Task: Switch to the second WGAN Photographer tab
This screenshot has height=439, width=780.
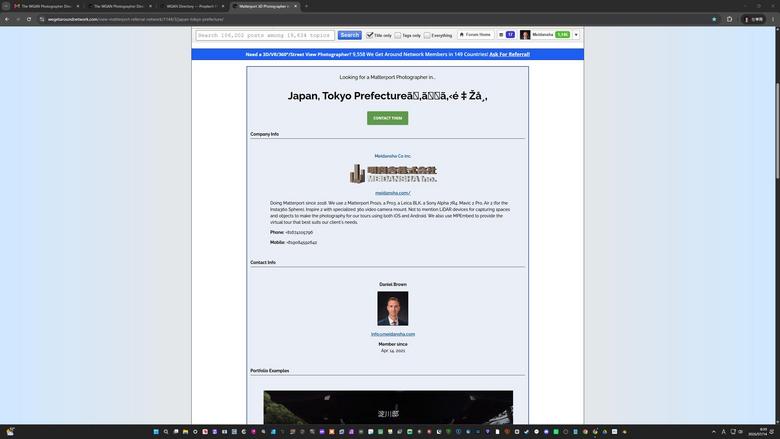Action: point(119,6)
